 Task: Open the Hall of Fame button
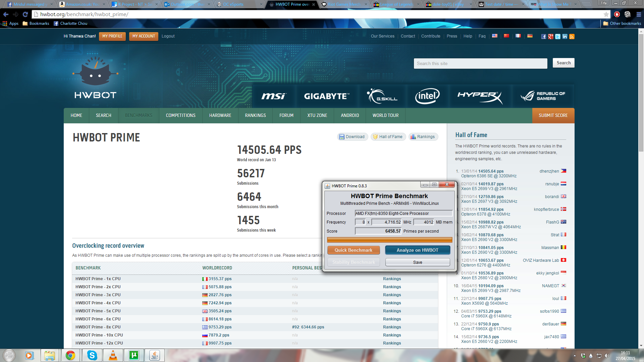point(388,137)
